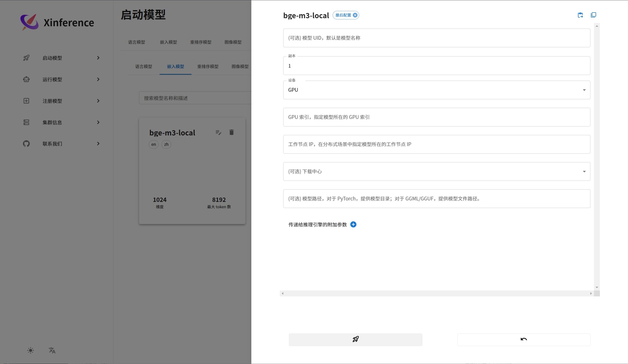Click the plus-box icon beside 注册模型
The height and width of the screenshot is (364, 628).
coord(26,101)
